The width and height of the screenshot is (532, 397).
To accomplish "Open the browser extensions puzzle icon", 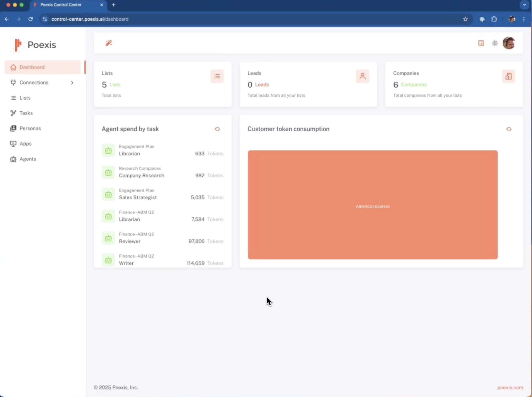I will pos(494,19).
